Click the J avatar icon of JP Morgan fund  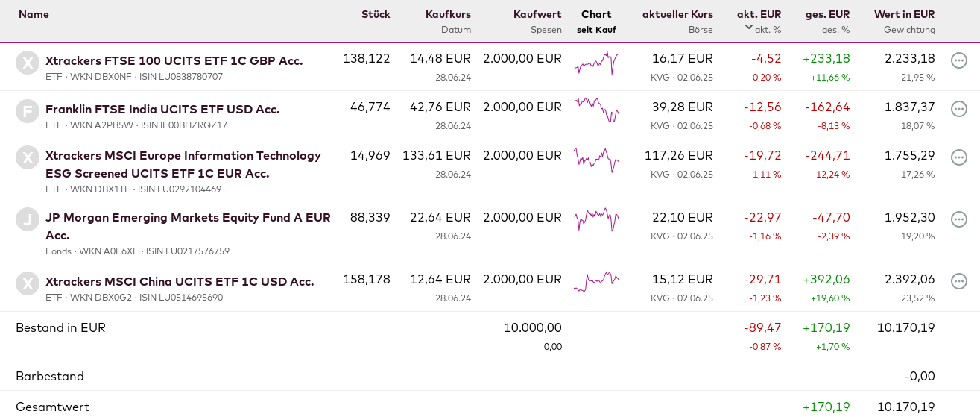[x=28, y=219]
